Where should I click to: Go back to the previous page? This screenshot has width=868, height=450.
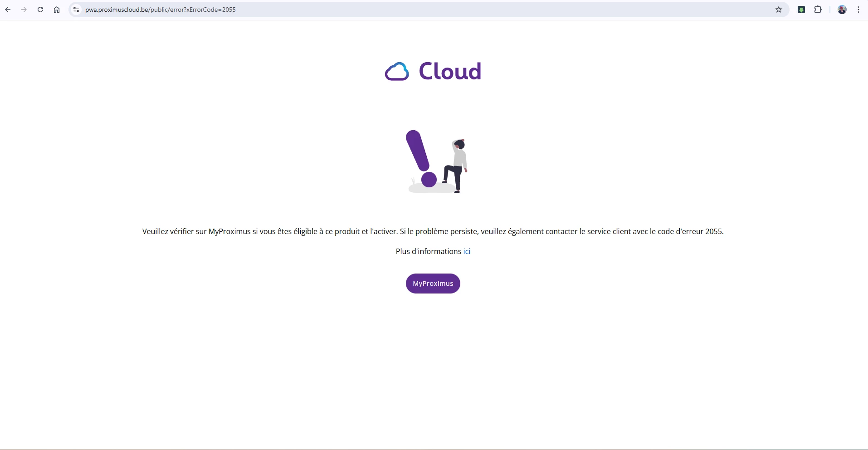tap(8, 10)
